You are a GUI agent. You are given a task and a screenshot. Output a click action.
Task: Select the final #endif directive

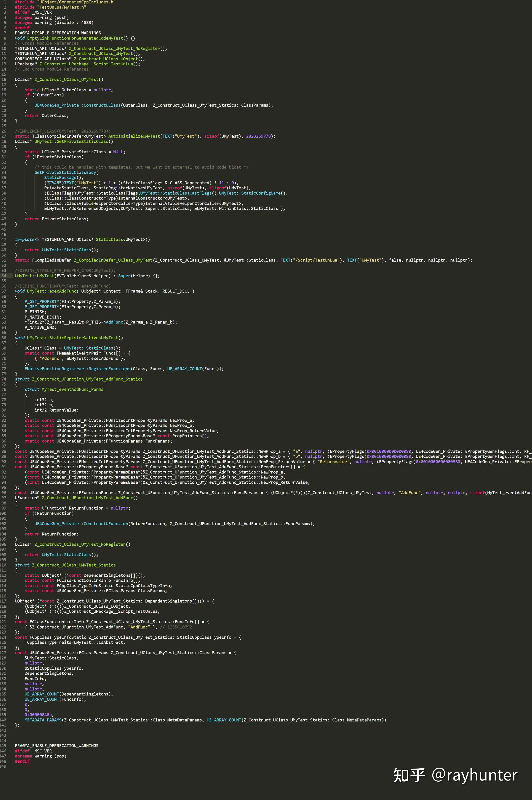point(22,761)
